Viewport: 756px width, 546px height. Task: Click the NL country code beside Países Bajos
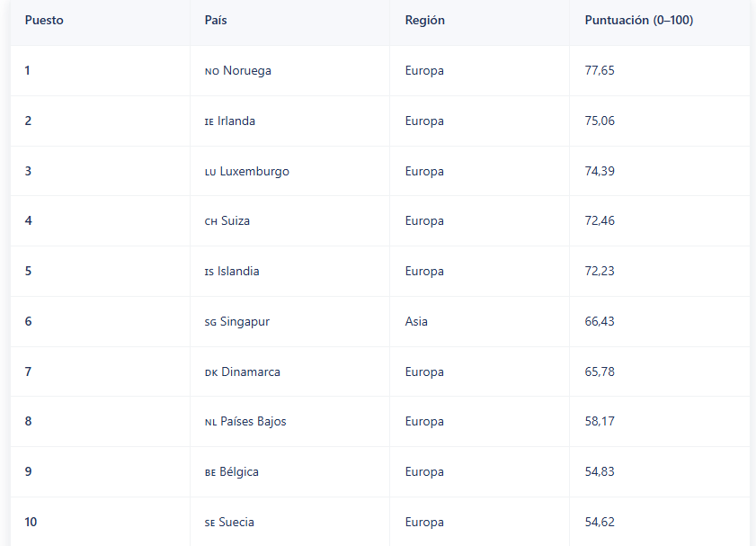pos(210,422)
